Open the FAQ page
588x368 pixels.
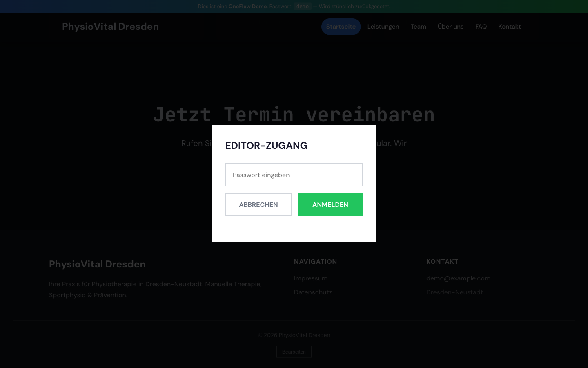coord(481,27)
